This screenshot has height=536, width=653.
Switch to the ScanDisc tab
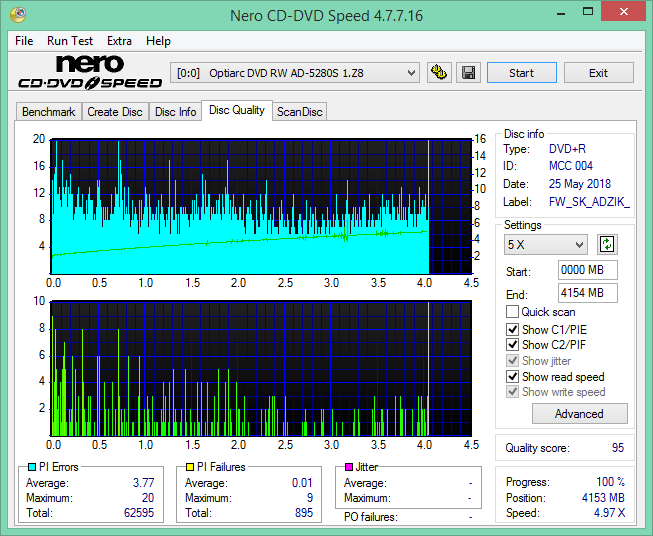299,112
